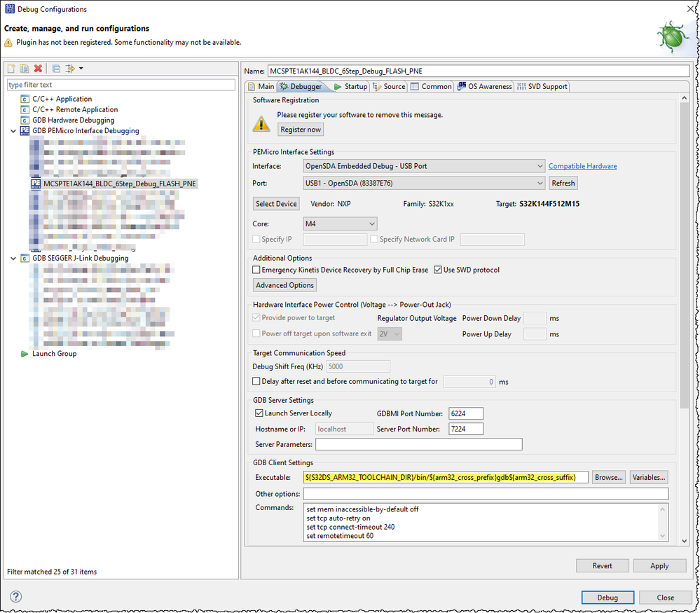Duplicate the selected launch configuration

24,68
